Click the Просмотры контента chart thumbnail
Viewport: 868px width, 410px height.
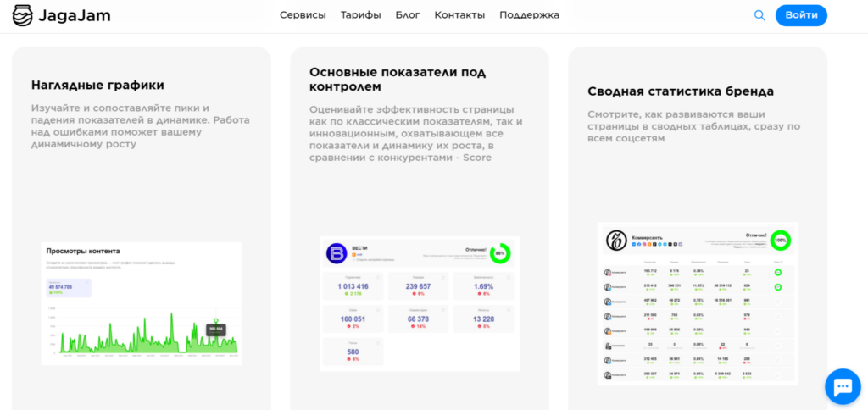(x=142, y=303)
